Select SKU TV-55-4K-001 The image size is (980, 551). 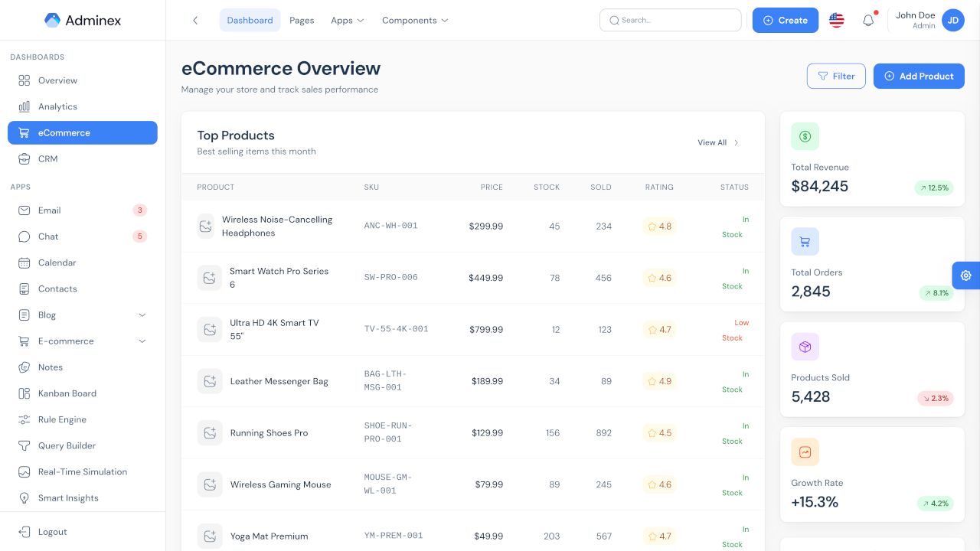pos(397,329)
